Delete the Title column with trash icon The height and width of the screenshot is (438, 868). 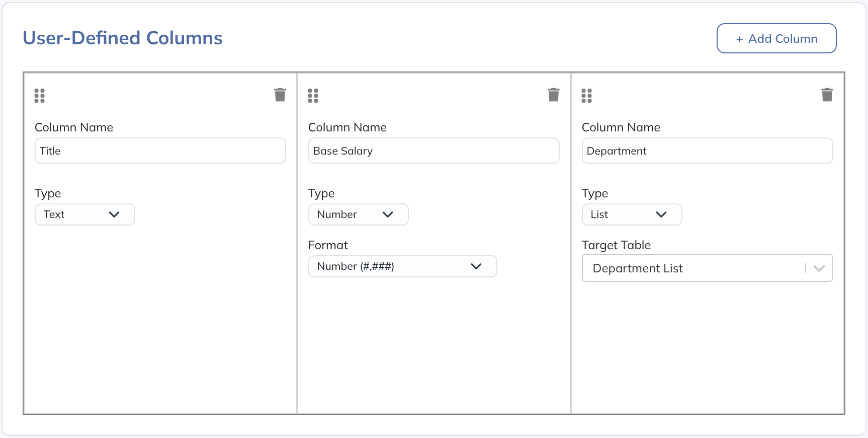coord(280,95)
